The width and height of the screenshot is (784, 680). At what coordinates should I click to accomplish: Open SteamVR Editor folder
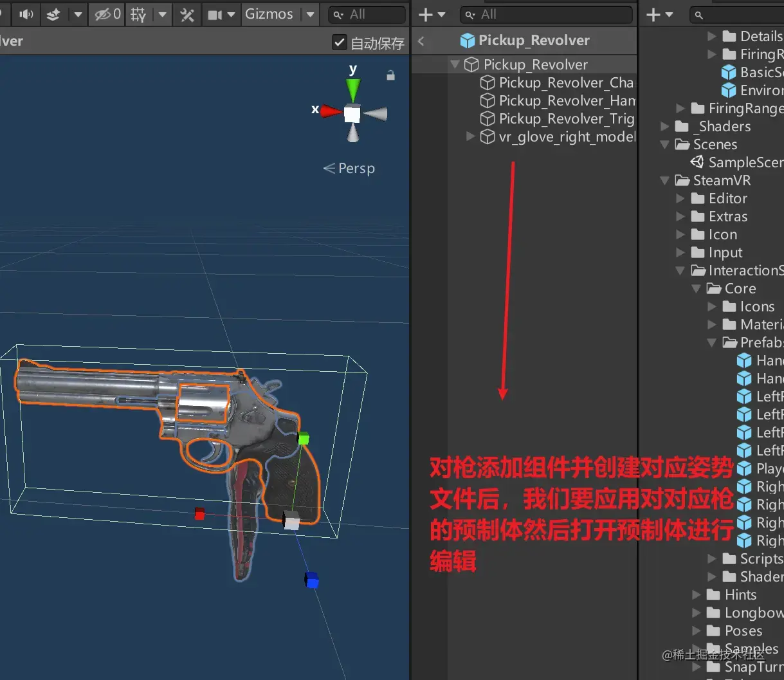click(728, 198)
